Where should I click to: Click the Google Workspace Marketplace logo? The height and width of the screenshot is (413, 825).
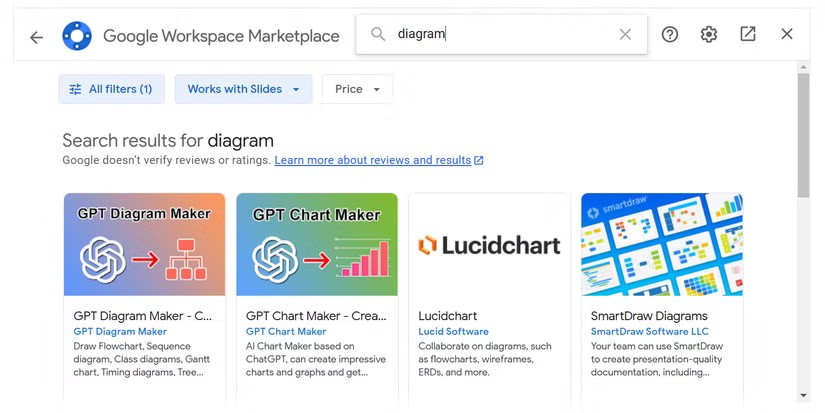click(x=77, y=36)
